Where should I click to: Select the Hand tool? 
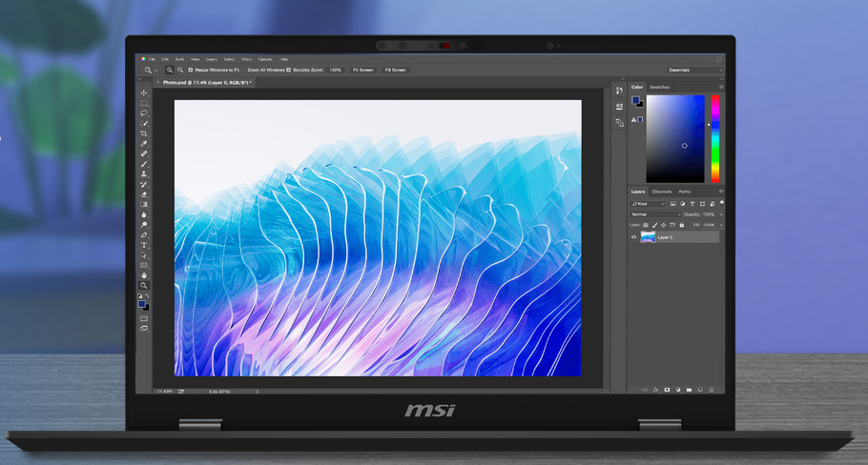coord(144,275)
